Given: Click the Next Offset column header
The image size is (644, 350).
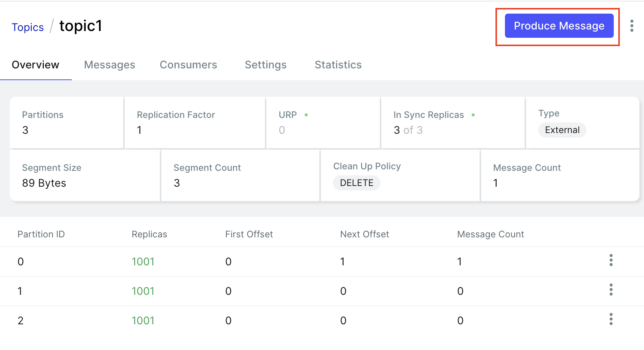Looking at the screenshot, I should click(364, 234).
